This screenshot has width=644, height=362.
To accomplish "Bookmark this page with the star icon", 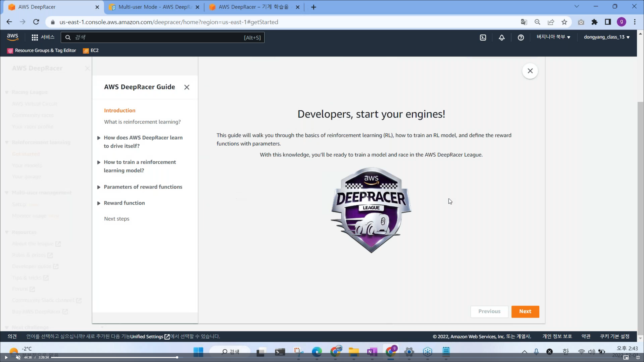I will pos(564,22).
